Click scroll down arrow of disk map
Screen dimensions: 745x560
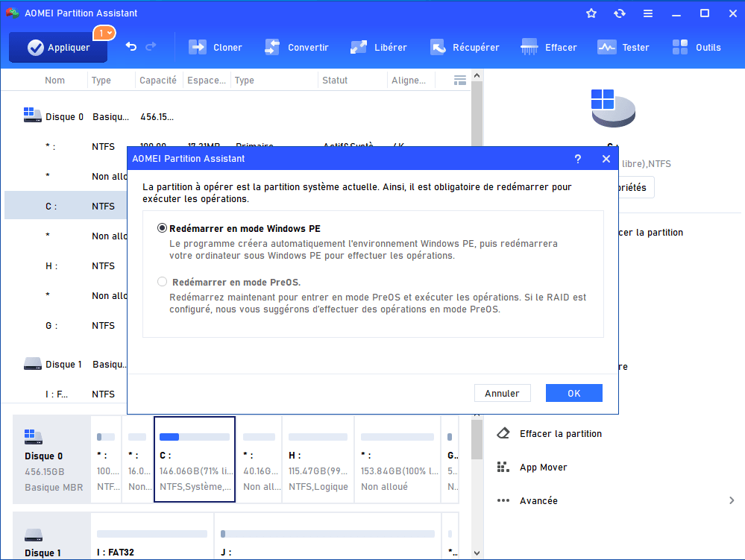pyautogui.click(x=477, y=553)
